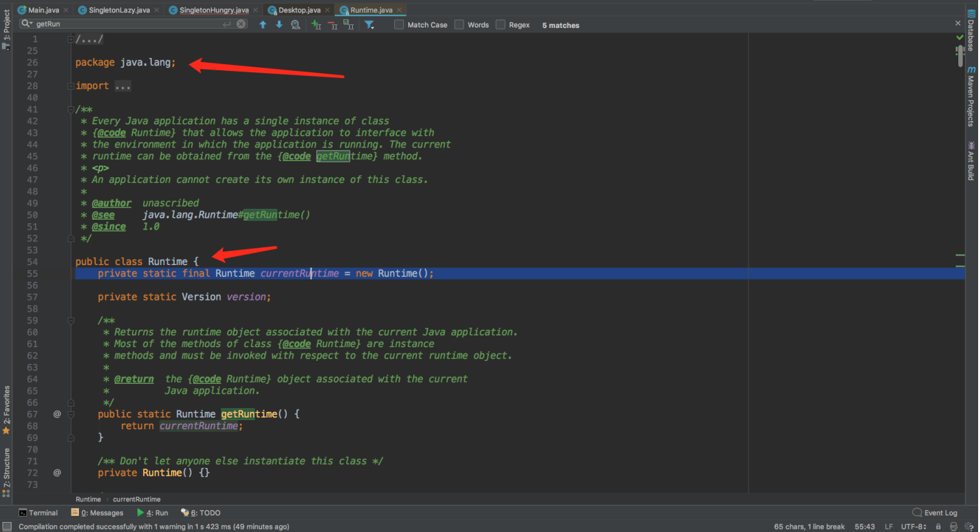The height and width of the screenshot is (532, 980).
Task: Collapse the getRuntime() method body fold
Action: point(71,414)
